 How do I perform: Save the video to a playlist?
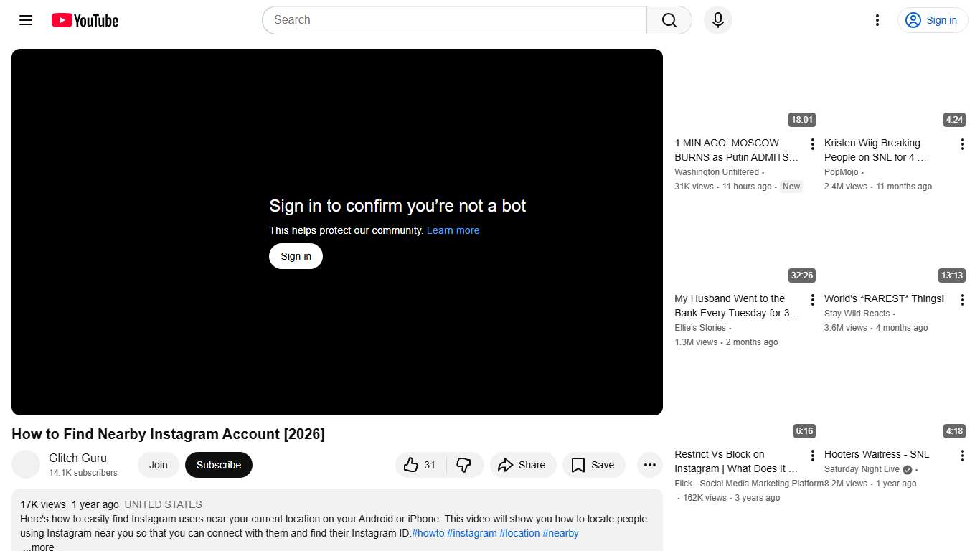coord(593,465)
